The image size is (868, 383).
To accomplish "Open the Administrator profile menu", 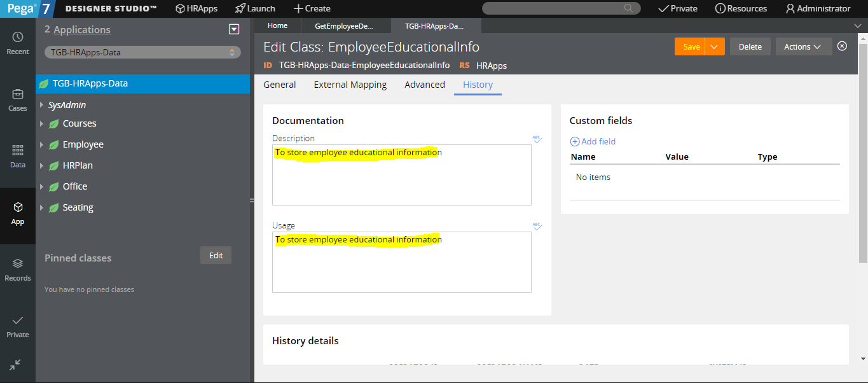I will pyautogui.click(x=818, y=8).
